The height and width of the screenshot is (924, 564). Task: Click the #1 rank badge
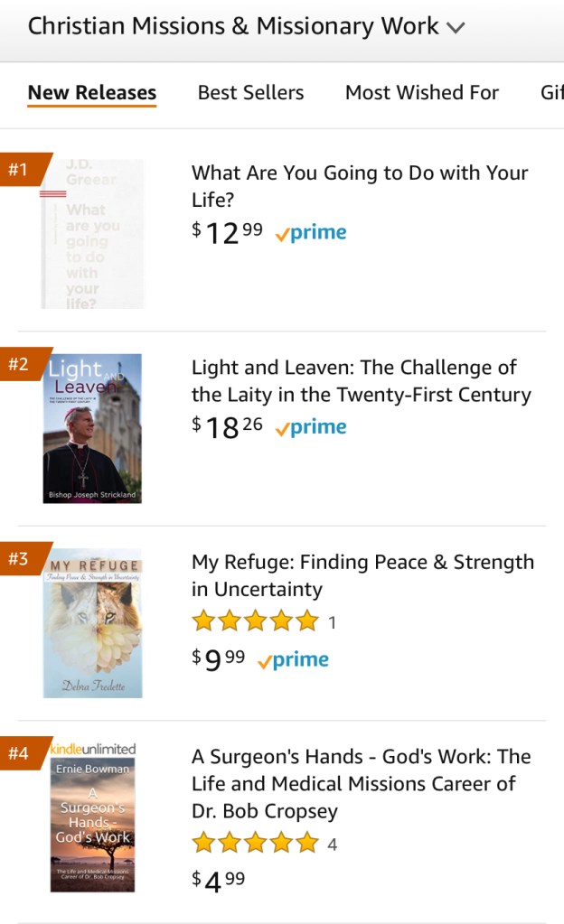pyautogui.click(x=19, y=169)
